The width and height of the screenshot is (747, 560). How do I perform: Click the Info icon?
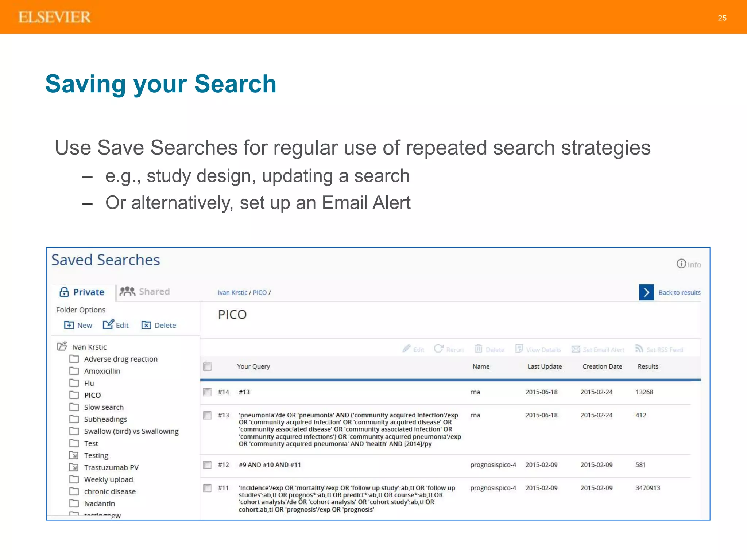pos(681,264)
